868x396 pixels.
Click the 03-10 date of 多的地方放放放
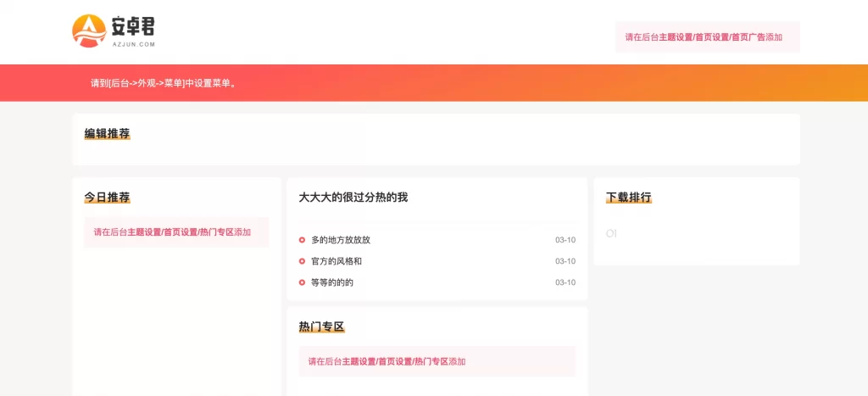click(565, 240)
